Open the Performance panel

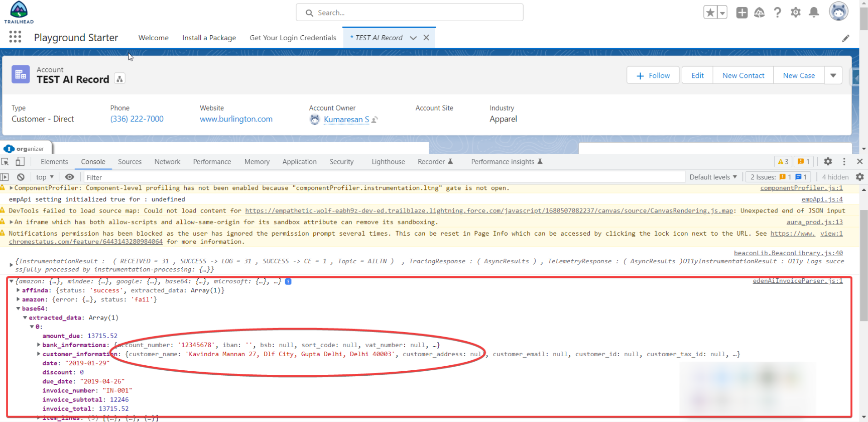click(x=212, y=162)
